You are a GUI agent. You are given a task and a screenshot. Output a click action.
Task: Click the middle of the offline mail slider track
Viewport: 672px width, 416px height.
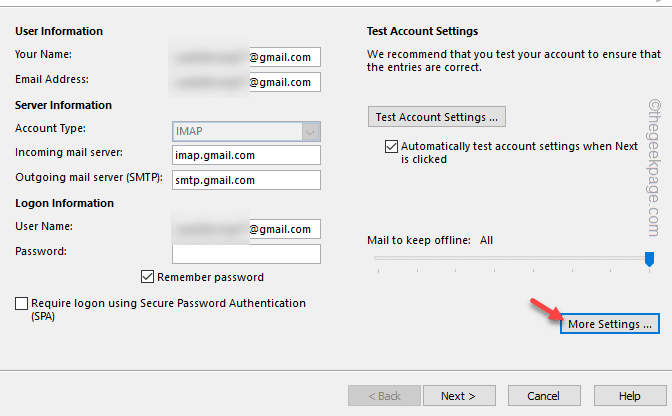tap(512, 258)
